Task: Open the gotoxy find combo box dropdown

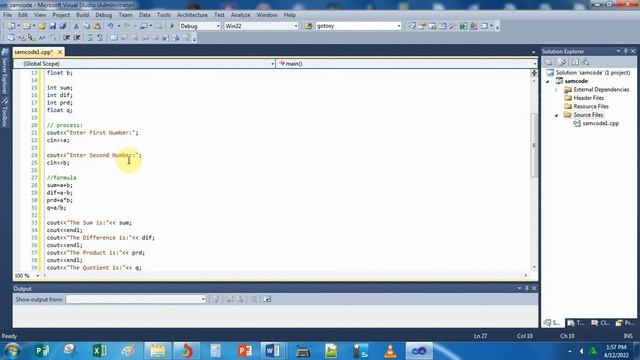Action: point(399,26)
